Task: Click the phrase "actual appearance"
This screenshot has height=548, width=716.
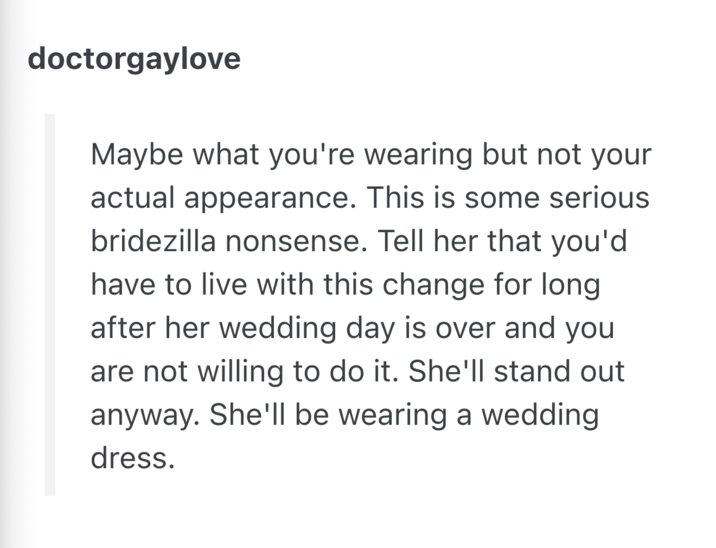Action: point(220,199)
